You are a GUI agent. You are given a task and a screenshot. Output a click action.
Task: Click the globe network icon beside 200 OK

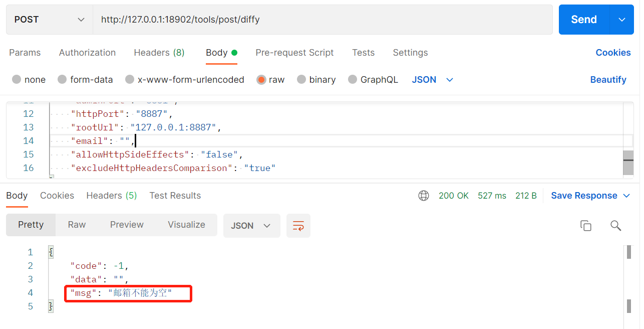tap(424, 196)
